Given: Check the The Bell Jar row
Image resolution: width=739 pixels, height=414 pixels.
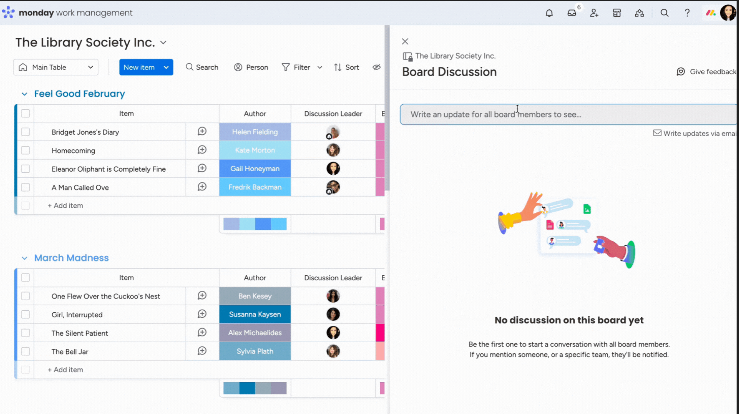Looking at the screenshot, I should click(25, 351).
